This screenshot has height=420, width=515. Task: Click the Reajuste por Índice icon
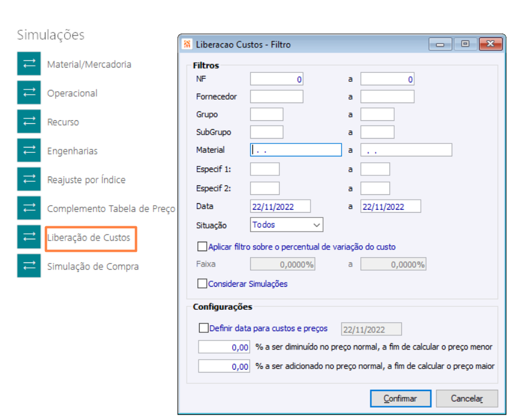click(29, 179)
